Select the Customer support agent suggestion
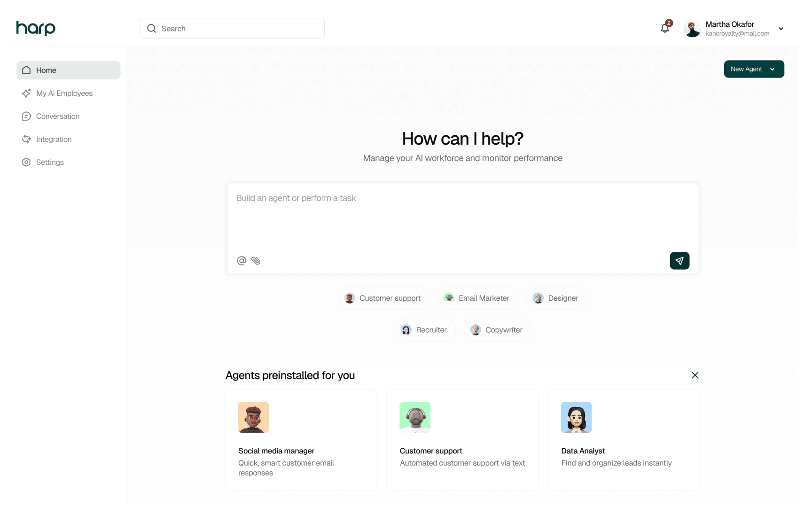Image resolution: width=812 pixels, height=514 pixels. (x=383, y=298)
